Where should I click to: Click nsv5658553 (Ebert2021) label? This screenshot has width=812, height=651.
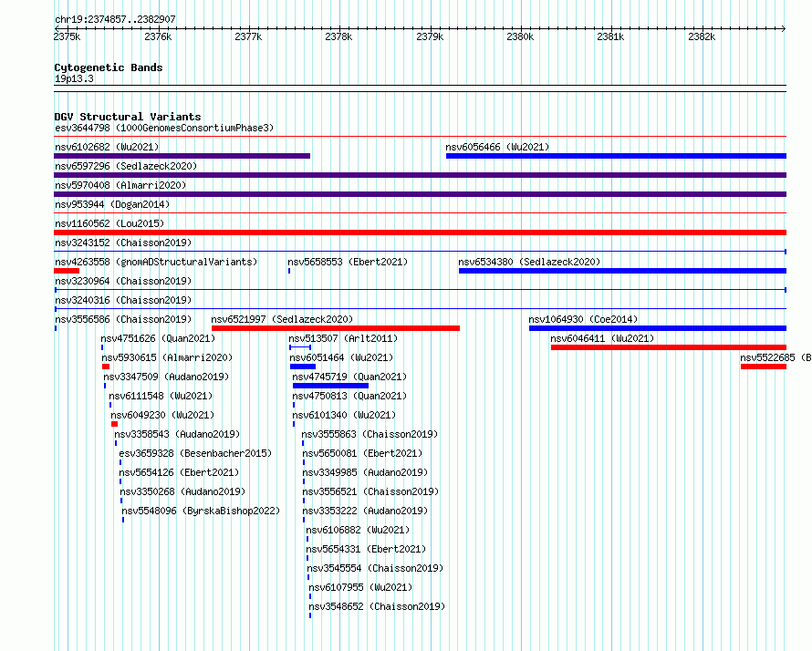pos(348,262)
